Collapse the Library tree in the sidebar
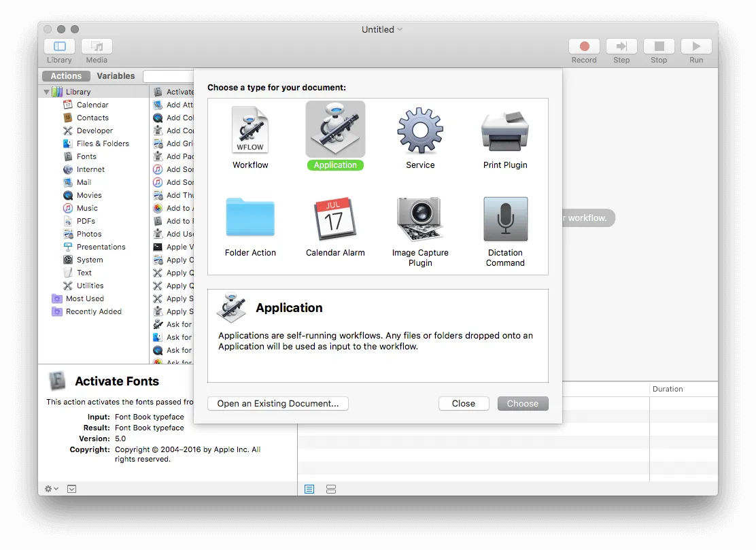This screenshot has height=550, width=756. pyautogui.click(x=46, y=91)
